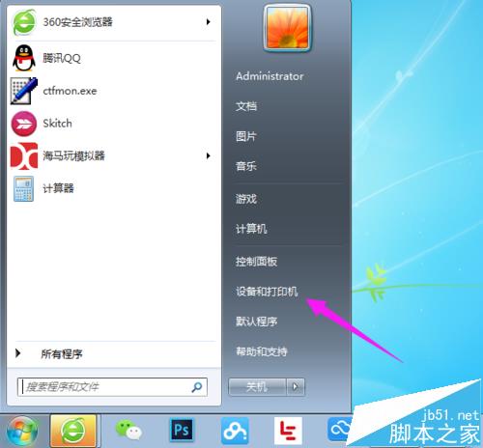The width and height of the screenshot is (483, 448).
Task: Launch 腾讯QQ penguin icon
Action: [24, 58]
